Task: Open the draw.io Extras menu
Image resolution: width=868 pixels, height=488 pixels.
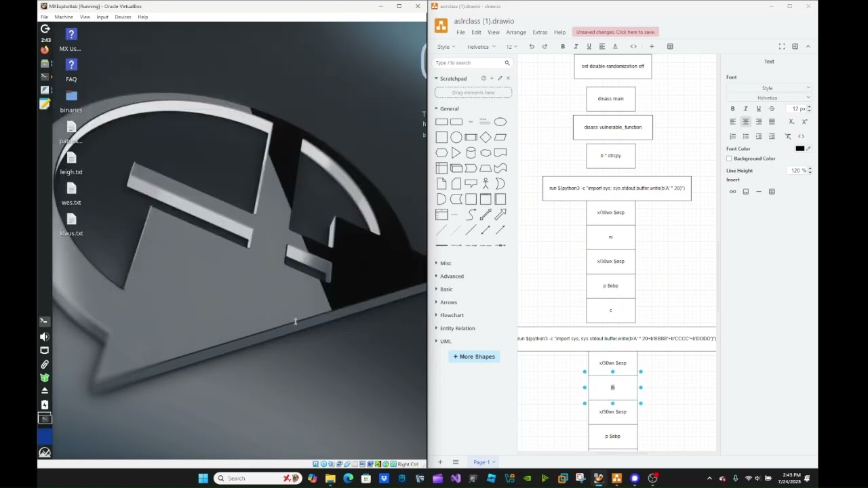Action: coord(540,33)
